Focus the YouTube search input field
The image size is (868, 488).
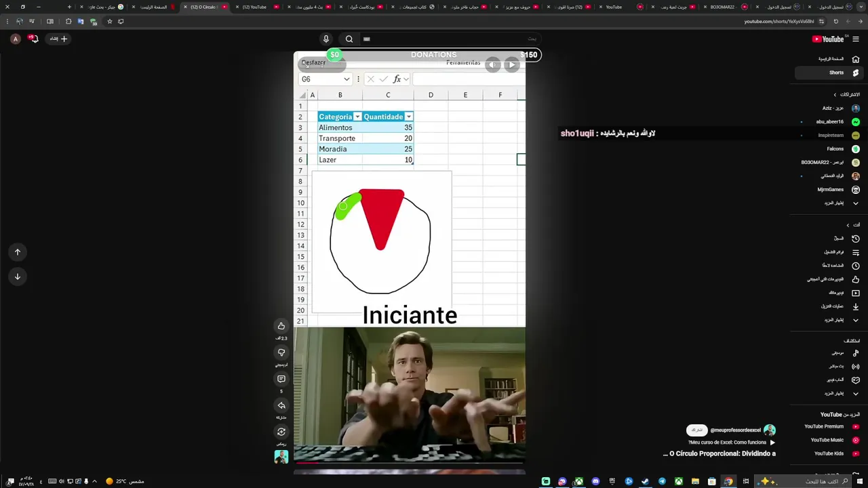click(451, 39)
